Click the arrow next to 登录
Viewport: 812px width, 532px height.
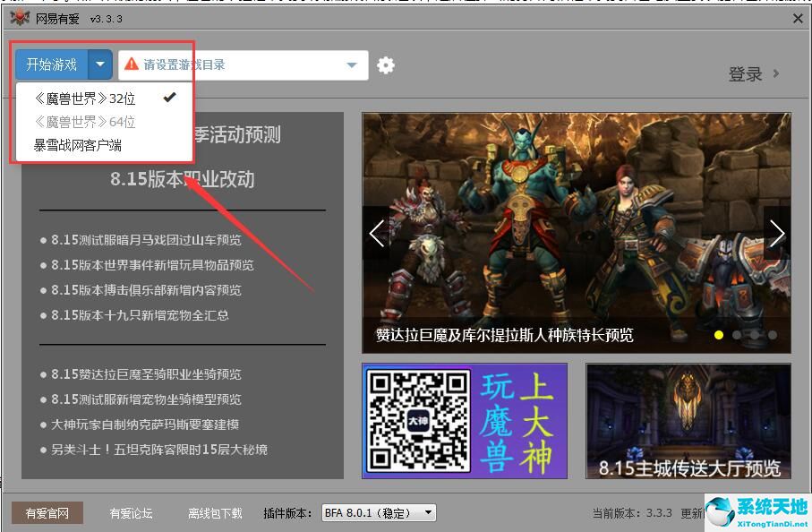pyautogui.click(x=776, y=73)
